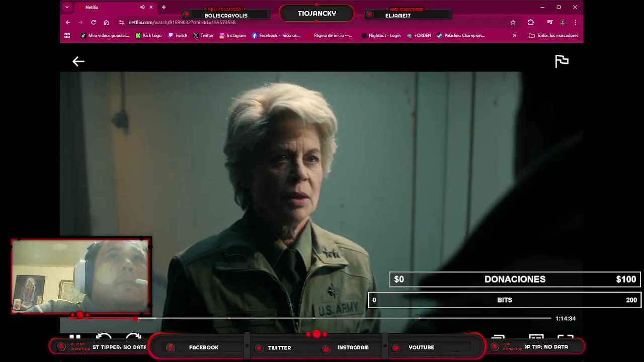Viewport: 644px width, 362px height.
Task: Go to the browser home page
Action: click(106, 23)
